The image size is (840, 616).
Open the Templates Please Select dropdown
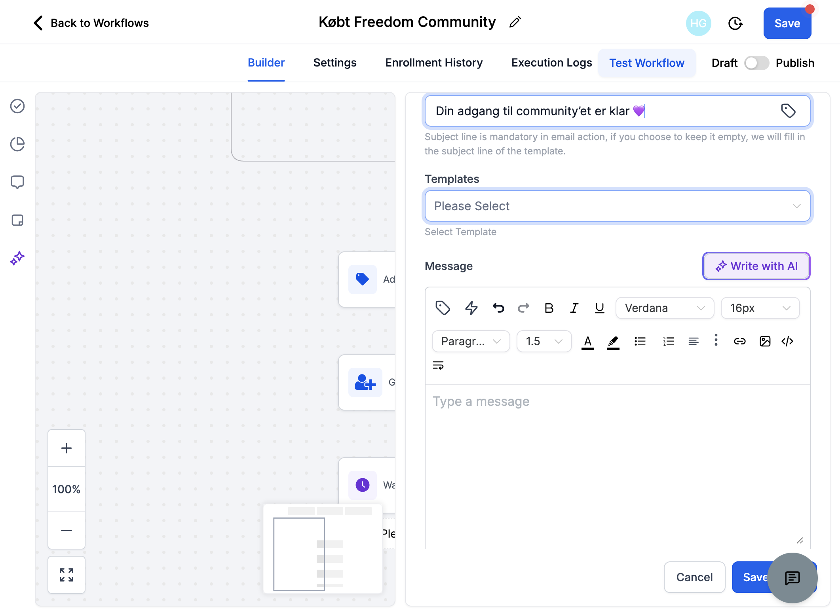point(618,206)
